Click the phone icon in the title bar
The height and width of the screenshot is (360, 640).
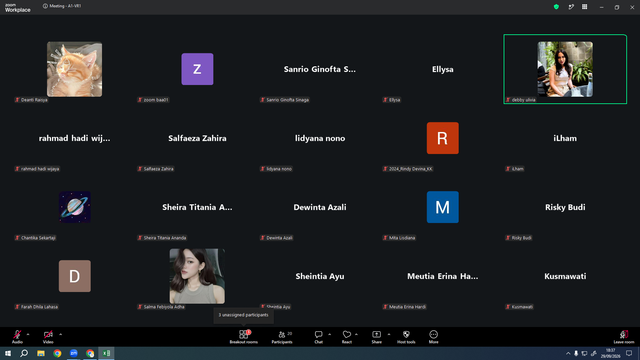tap(571, 7)
